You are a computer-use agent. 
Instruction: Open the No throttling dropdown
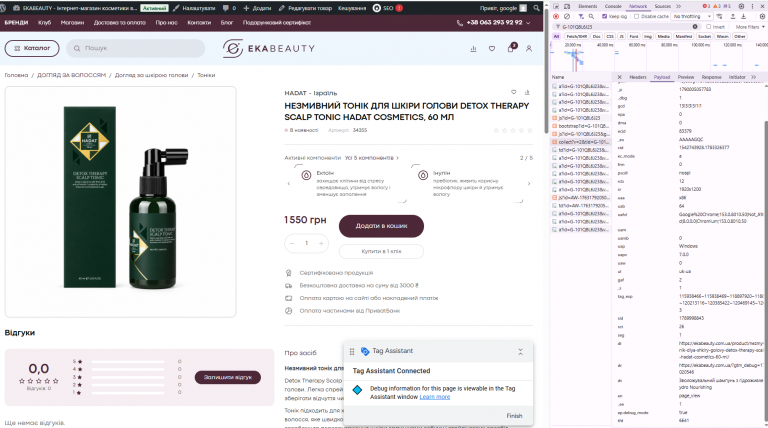point(692,17)
